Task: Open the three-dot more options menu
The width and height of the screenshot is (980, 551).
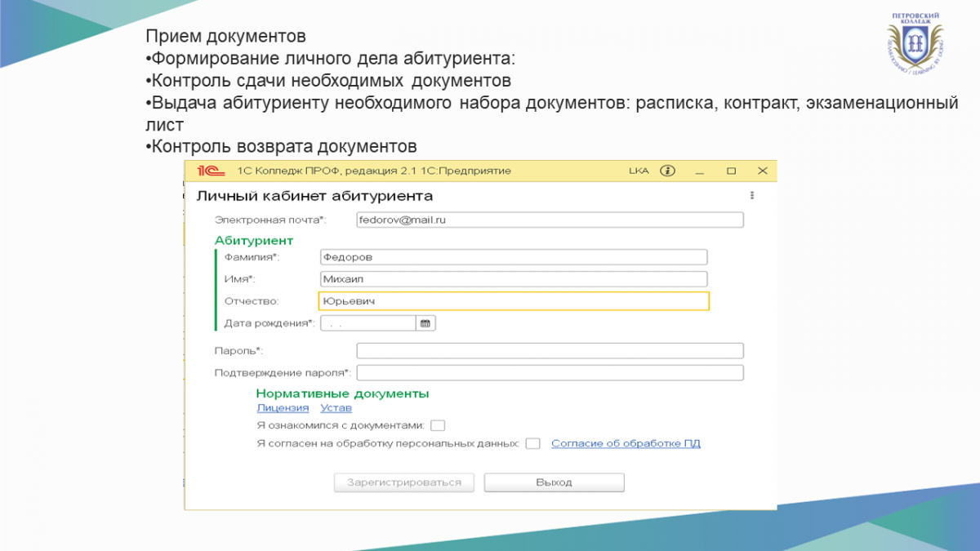Action: click(x=751, y=196)
